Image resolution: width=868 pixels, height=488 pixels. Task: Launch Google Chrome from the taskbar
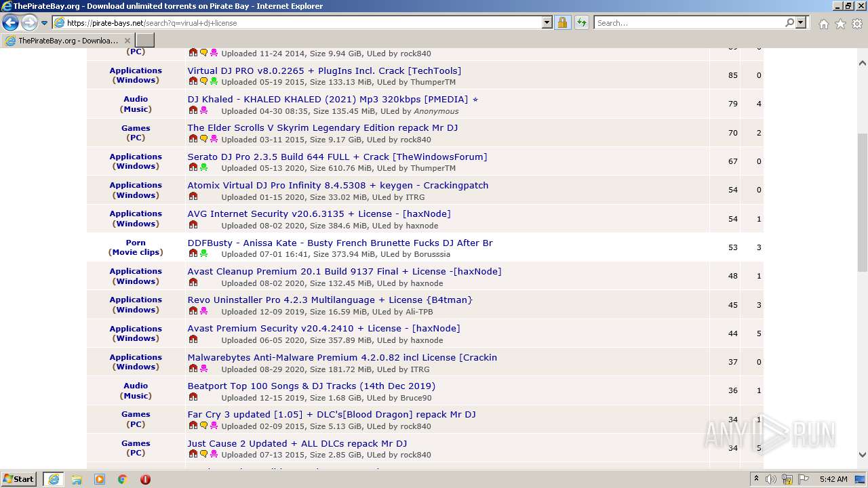[122, 479]
